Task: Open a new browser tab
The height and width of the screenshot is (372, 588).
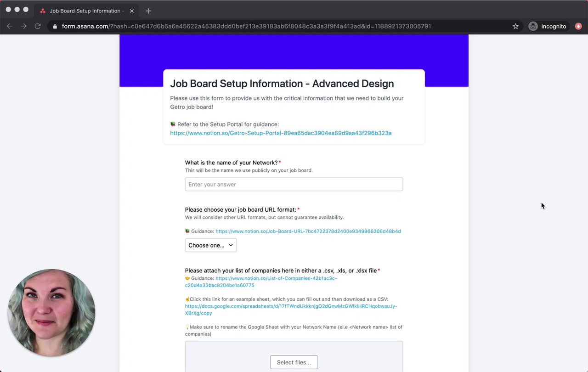Action: pyautogui.click(x=148, y=11)
